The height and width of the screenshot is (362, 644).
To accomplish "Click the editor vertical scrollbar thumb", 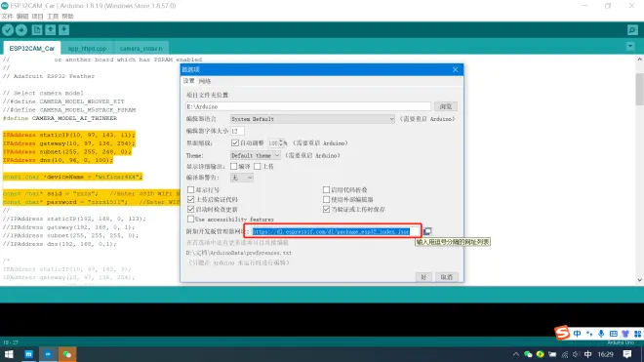I will tap(639, 89).
